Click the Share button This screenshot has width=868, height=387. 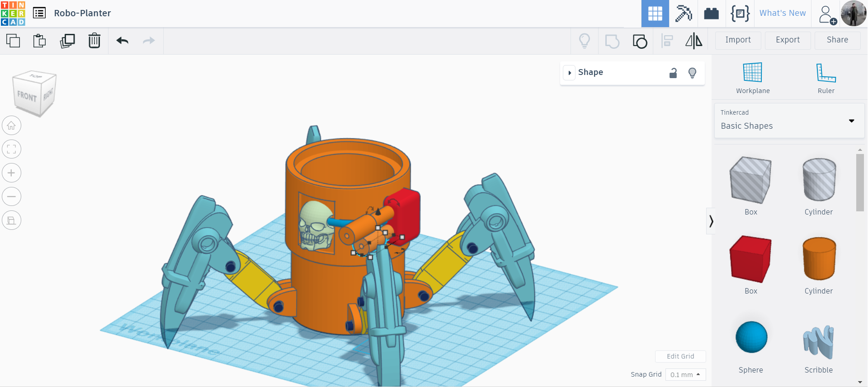pyautogui.click(x=837, y=40)
